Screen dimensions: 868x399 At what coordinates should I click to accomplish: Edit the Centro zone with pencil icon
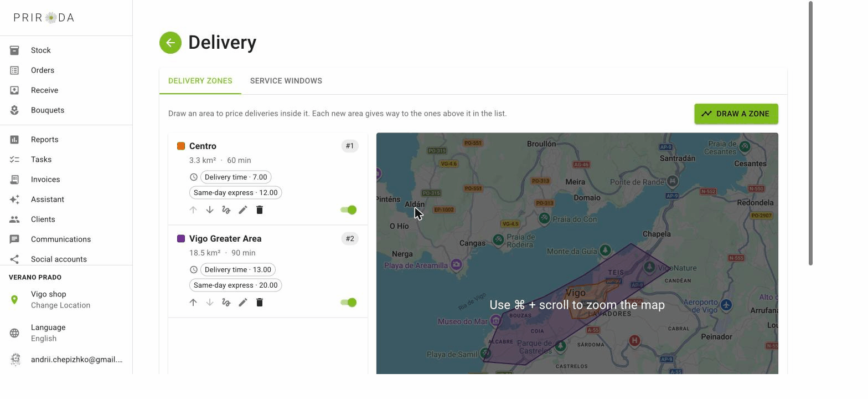coord(243,210)
